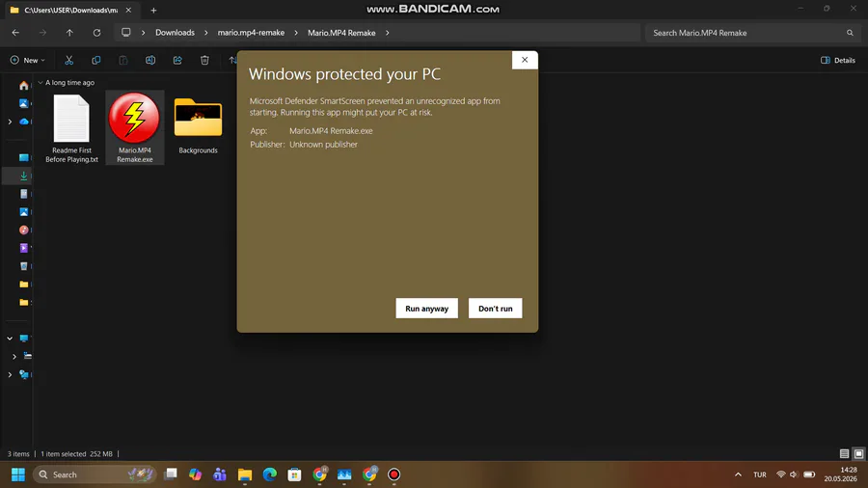Expand the chevron after Mario.MP4 Remake breadcrumb
This screenshot has width=868, height=488.
tap(387, 33)
